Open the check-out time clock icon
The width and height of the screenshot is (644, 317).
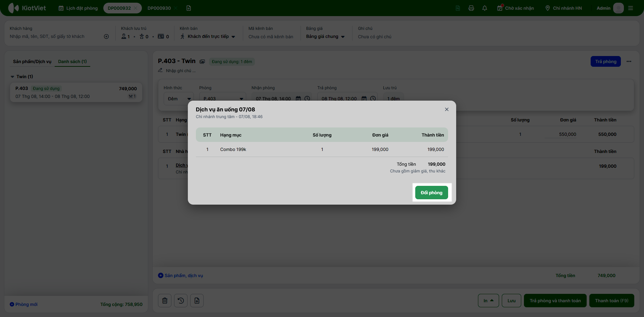(373, 99)
